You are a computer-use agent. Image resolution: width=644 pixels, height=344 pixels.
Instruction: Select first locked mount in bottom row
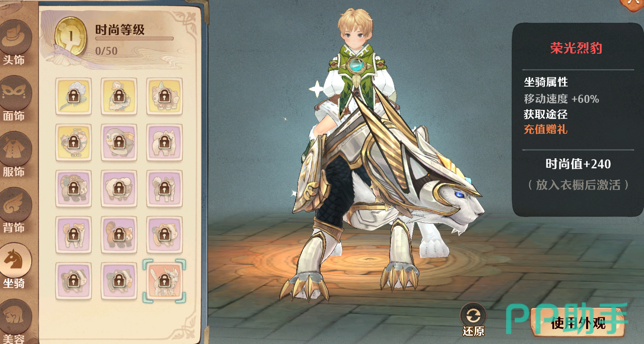(73, 281)
